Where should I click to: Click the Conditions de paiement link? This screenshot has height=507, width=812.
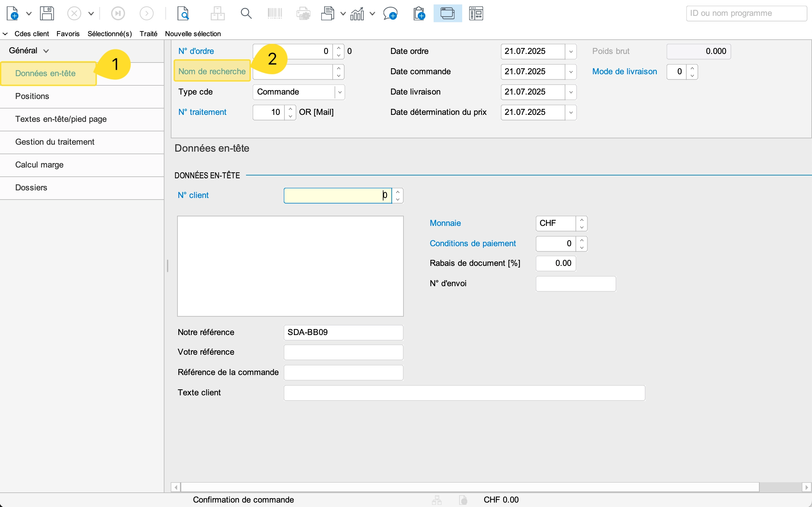coord(473,243)
